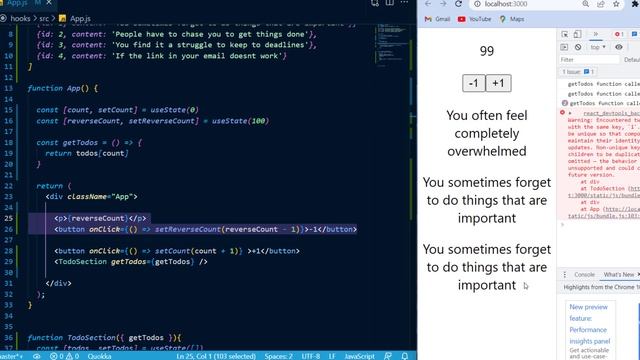Share this page icon in address bar

coord(601,4)
